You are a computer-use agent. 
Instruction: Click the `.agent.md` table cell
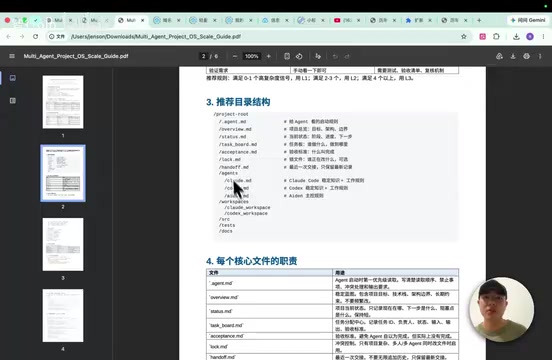[269, 283]
